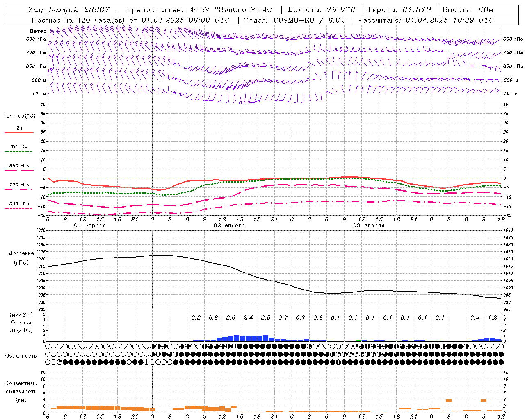Click the 1.2 precipitation amount value
Image resolution: width=525 pixels, height=420 pixels.
pyautogui.click(x=492, y=317)
